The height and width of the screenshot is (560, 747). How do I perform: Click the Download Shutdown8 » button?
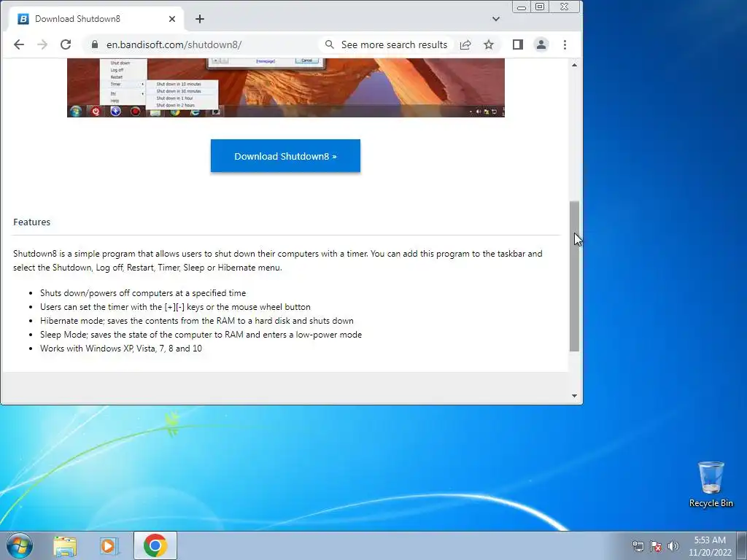tap(285, 156)
